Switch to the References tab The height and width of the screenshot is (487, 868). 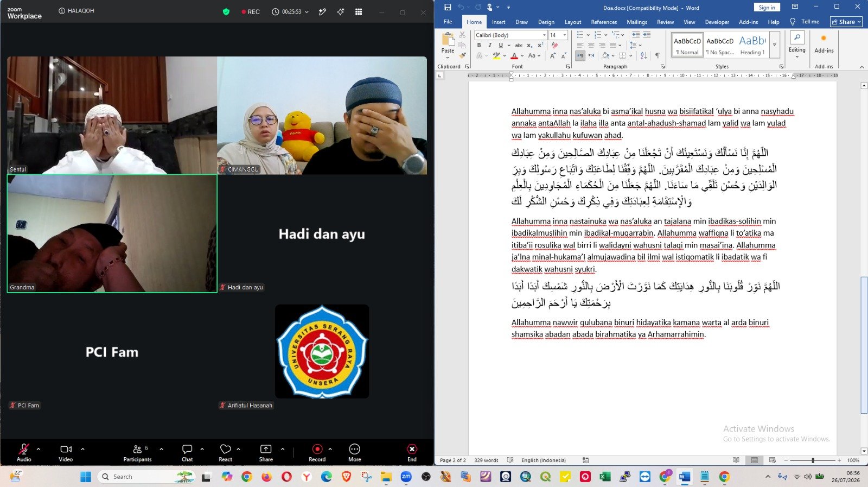point(604,22)
